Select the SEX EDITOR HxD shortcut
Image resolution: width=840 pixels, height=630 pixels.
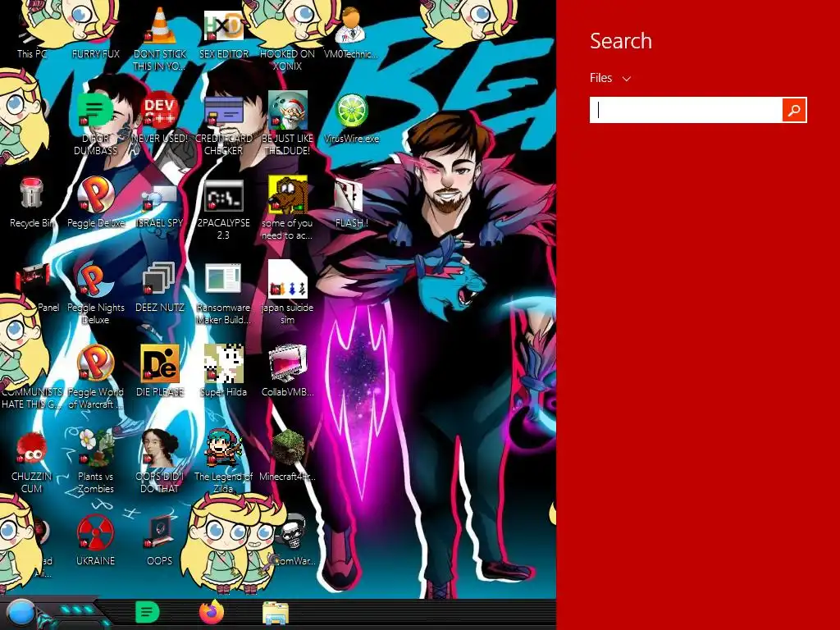pyautogui.click(x=224, y=34)
